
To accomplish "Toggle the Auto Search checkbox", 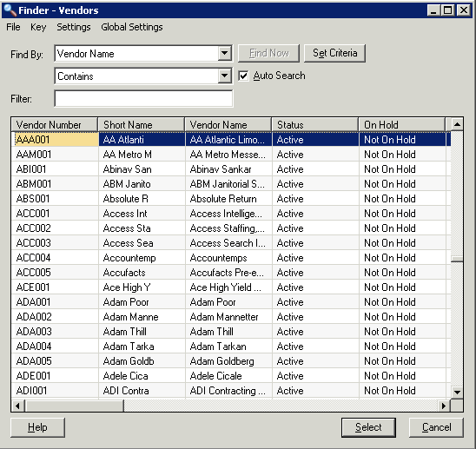I will tap(243, 76).
